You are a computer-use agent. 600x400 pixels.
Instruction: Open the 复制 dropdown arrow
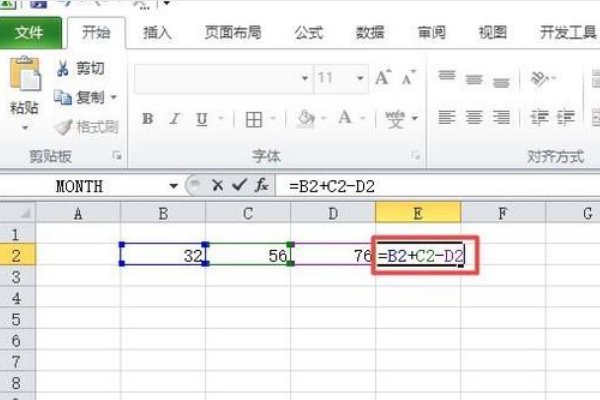pos(114,98)
